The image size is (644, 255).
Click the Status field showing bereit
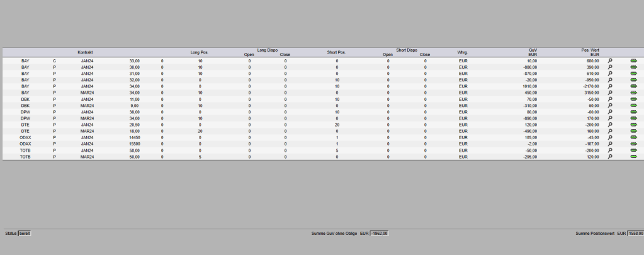[25, 234]
